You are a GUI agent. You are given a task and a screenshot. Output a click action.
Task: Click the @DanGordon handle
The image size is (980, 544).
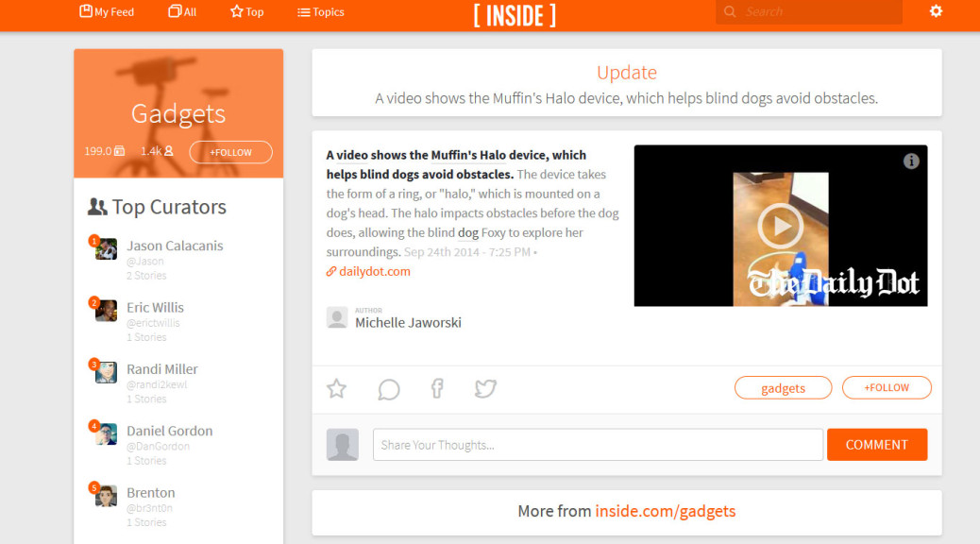[x=158, y=447]
